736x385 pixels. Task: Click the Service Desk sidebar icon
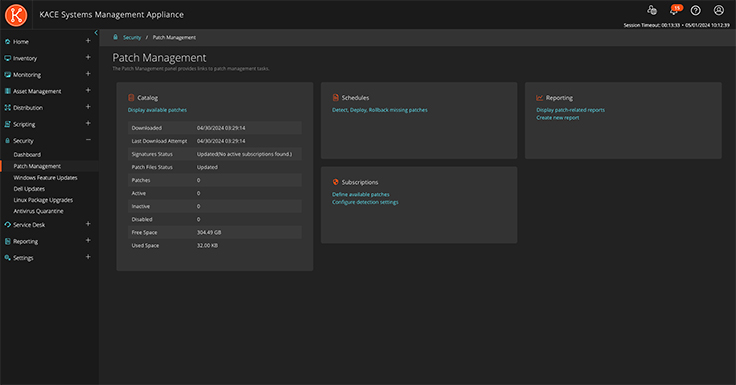pyautogui.click(x=8, y=224)
